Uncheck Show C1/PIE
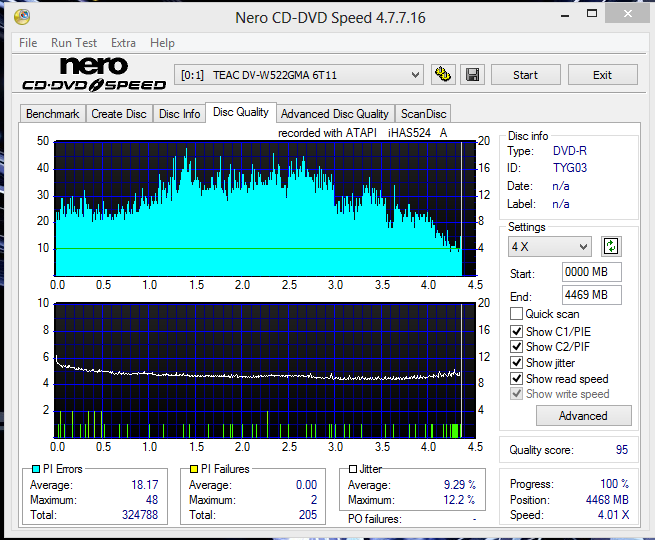The image size is (655, 540). [x=516, y=332]
